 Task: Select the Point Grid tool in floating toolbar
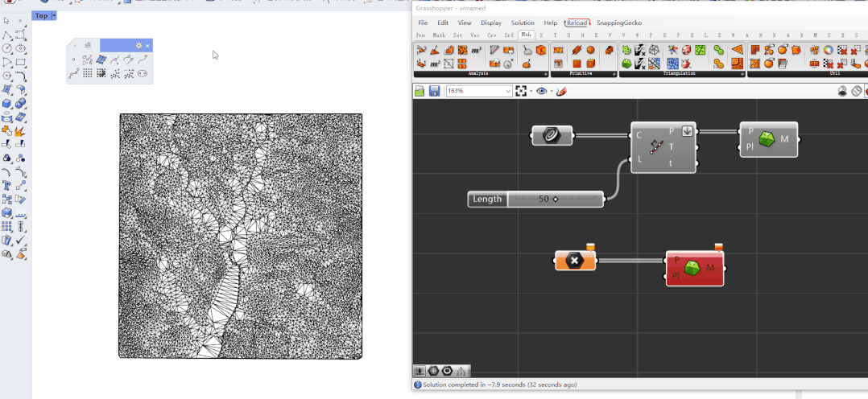click(88, 73)
